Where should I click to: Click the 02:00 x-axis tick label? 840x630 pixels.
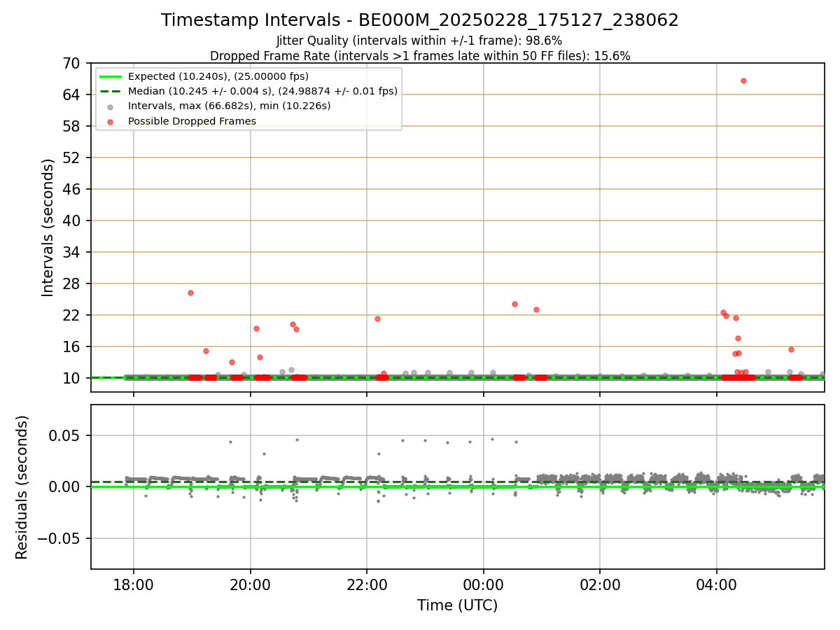pyautogui.click(x=600, y=584)
